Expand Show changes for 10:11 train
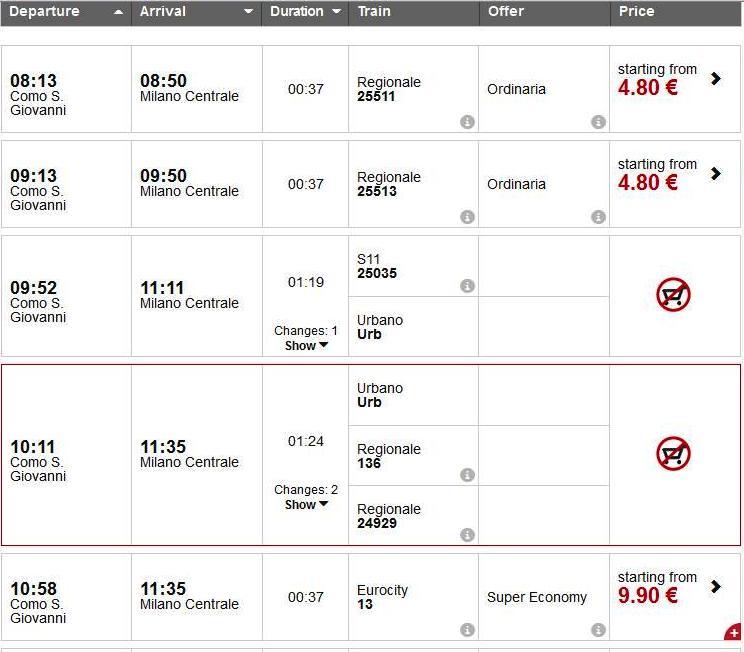This screenshot has height=652, width=744. point(306,505)
